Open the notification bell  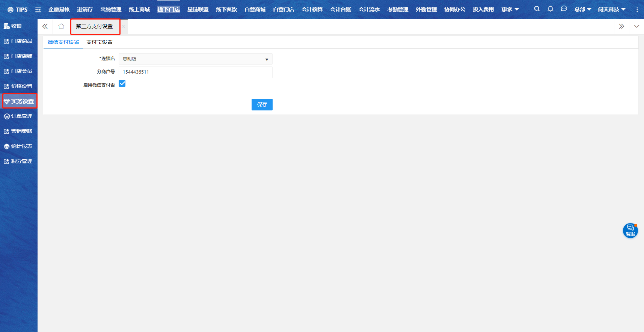[550, 9]
